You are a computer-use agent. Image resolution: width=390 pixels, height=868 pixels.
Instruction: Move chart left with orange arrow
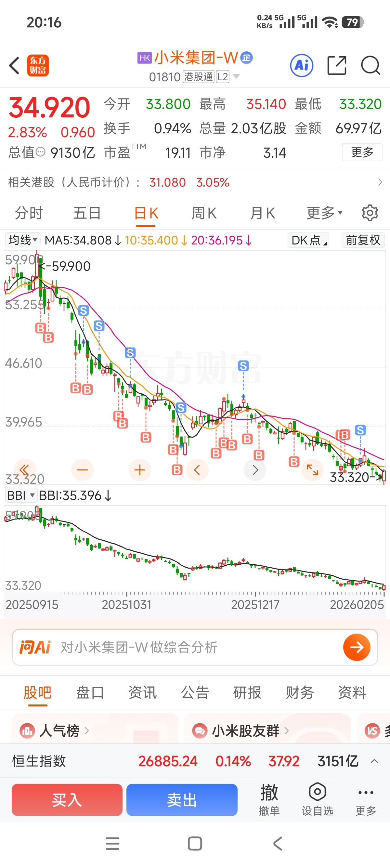click(197, 470)
